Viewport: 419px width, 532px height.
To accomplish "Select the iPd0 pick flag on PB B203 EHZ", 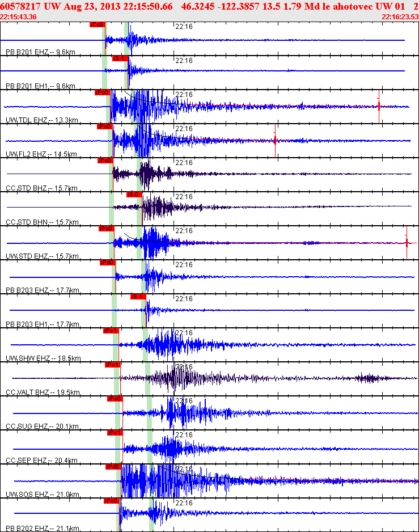I will pos(108,263).
